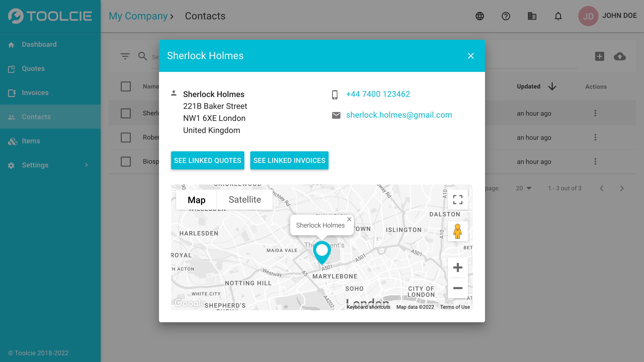
Task: Click See Linked Quotes button
Action: coord(208,160)
